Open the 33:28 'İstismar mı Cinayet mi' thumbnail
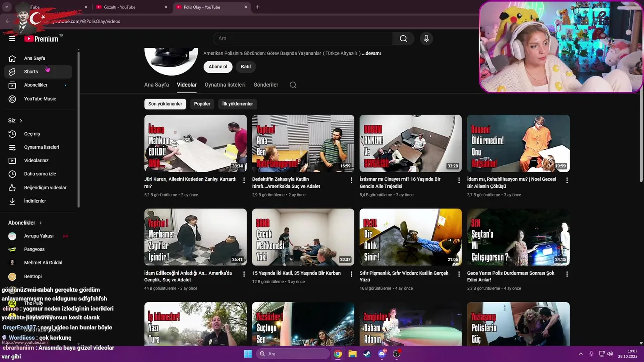Image resolution: width=644 pixels, height=362 pixels. pyautogui.click(x=411, y=143)
